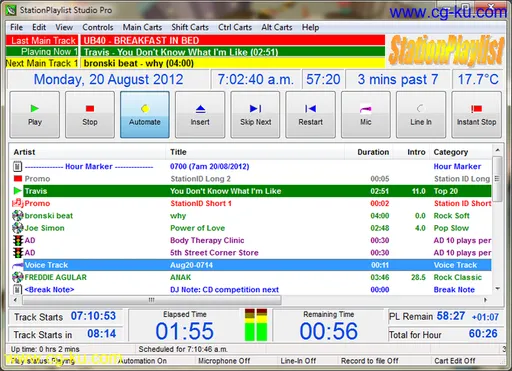Click the Restart button
This screenshot has width=512, height=371.
pos(310,114)
